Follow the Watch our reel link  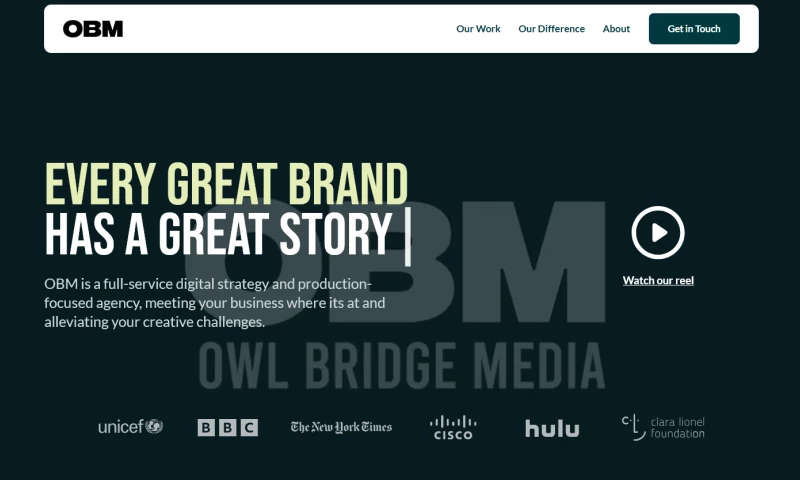(x=658, y=281)
